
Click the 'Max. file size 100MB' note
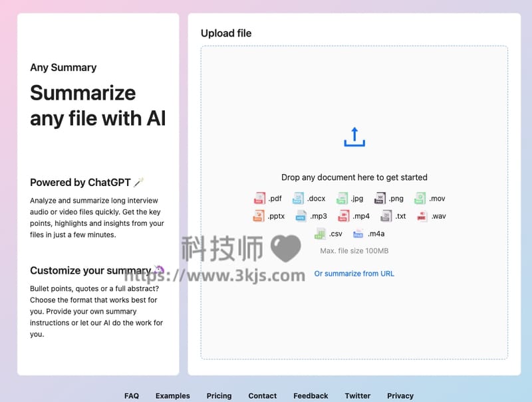354,251
